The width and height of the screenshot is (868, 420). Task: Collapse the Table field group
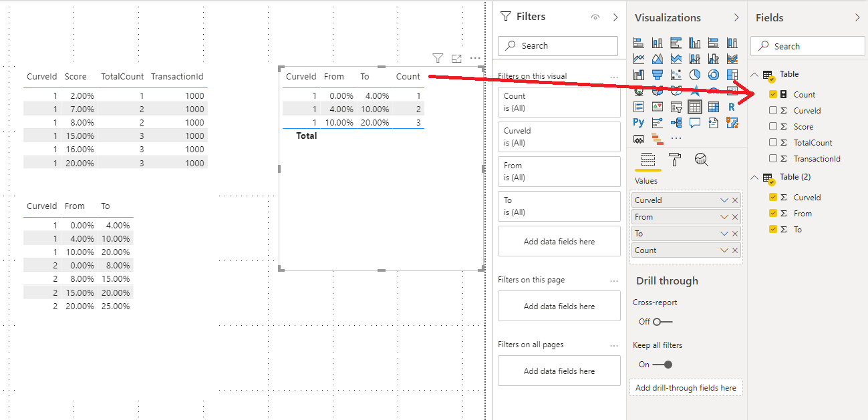click(755, 74)
